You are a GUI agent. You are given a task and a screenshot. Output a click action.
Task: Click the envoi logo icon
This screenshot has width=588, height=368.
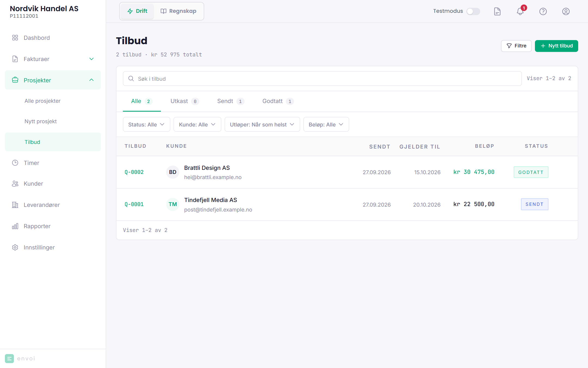point(9,358)
